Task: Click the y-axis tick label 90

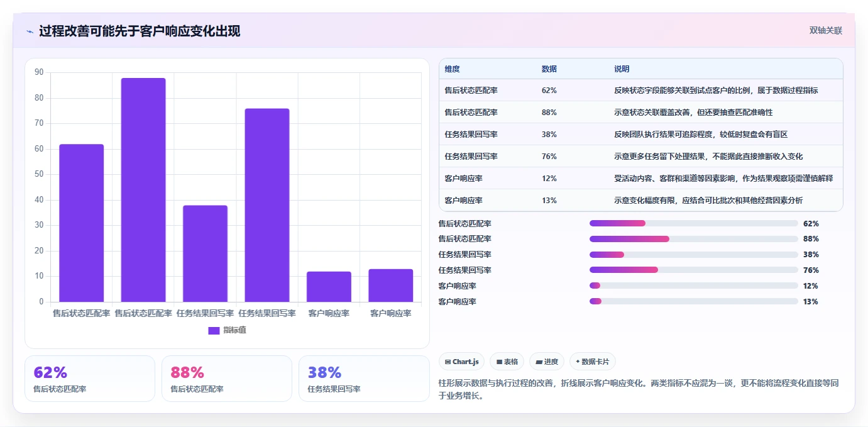Action: click(x=39, y=72)
